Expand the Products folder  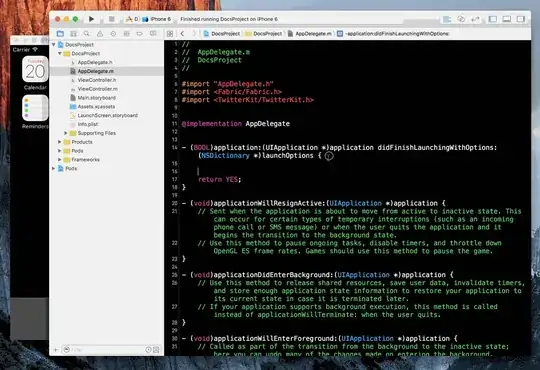coord(60,142)
